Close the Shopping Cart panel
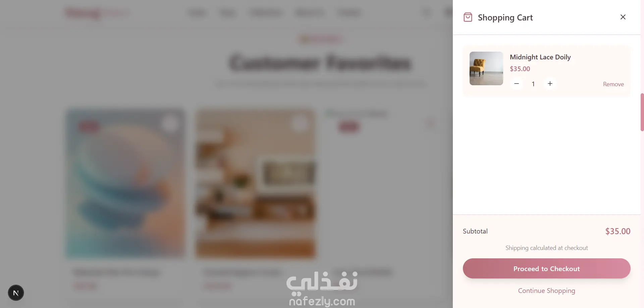Screen dimensions: 644x308 623,17
